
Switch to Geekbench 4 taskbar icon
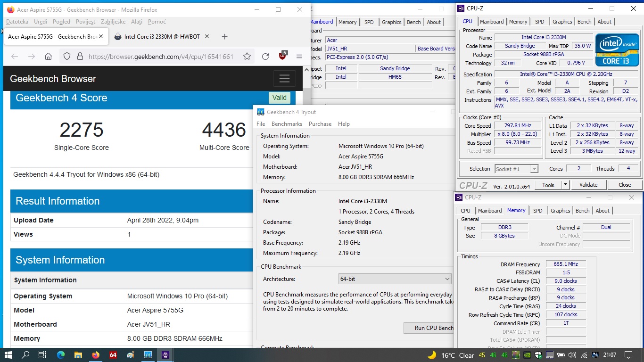[148, 355]
